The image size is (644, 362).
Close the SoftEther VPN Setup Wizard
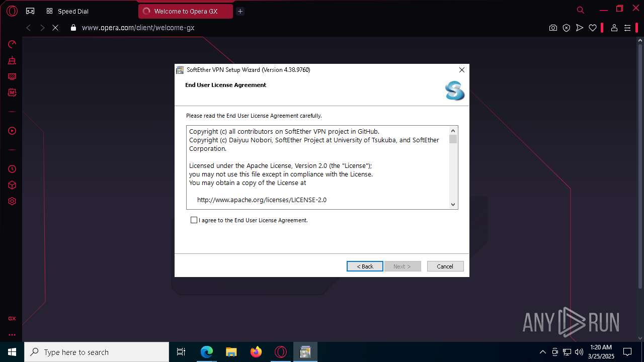[x=461, y=70]
